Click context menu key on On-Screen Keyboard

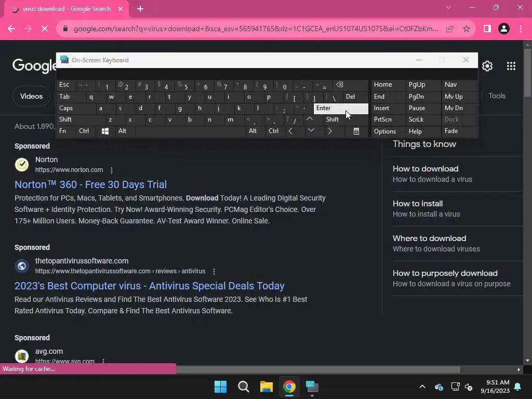(x=356, y=131)
